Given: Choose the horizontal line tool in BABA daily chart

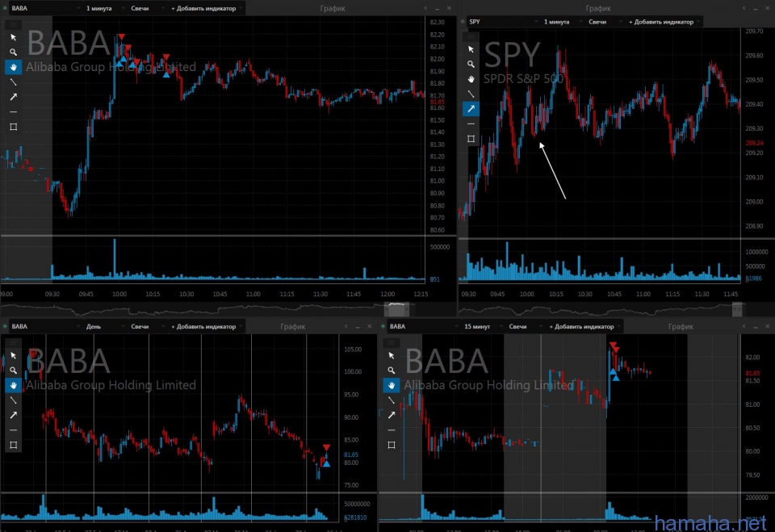Looking at the screenshot, I should pos(14,430).
